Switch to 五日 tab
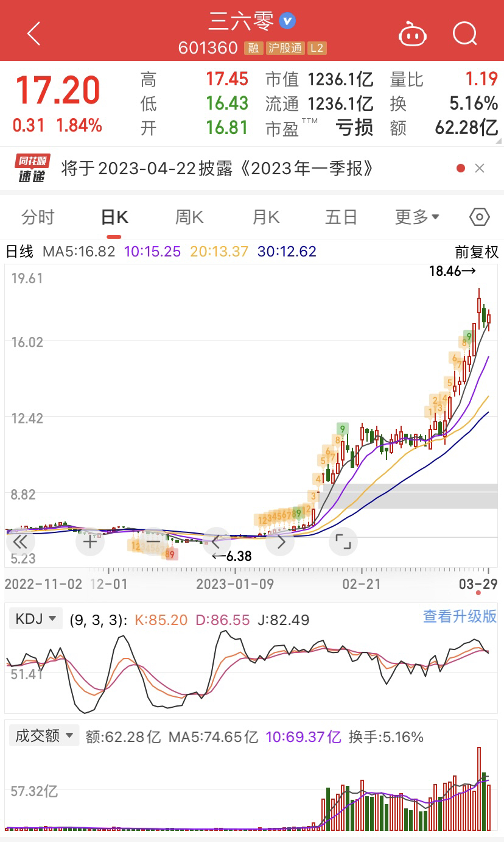The image size is (504, 851). 341,217
